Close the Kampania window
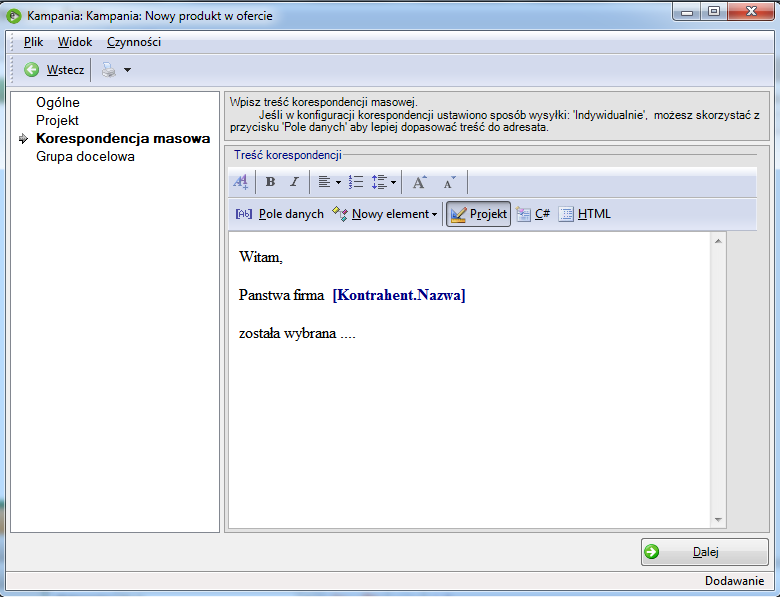This screenshot has width=780, height=597. [751, 11]
